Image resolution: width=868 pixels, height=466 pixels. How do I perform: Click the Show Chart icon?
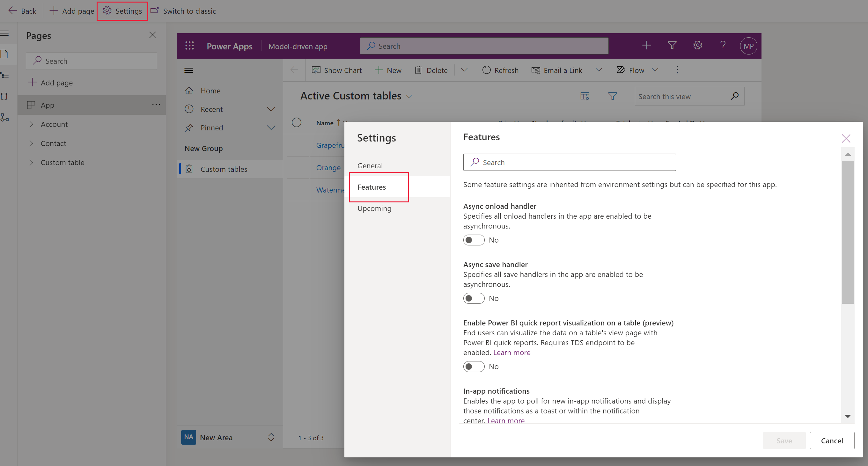click(x=316, y=69)
